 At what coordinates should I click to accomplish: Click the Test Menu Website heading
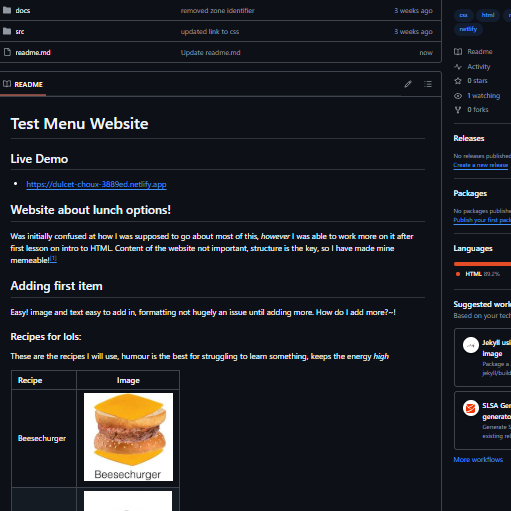tap(79, 124)
